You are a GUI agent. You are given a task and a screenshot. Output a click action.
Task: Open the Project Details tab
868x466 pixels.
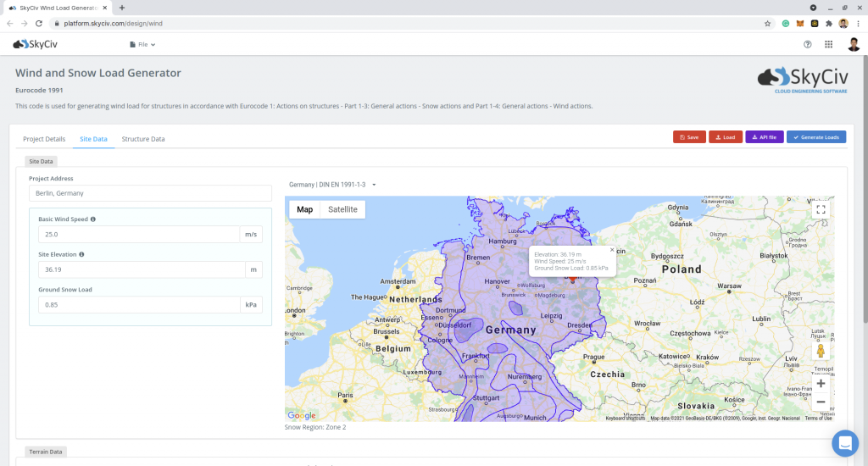tap(44, 139)
